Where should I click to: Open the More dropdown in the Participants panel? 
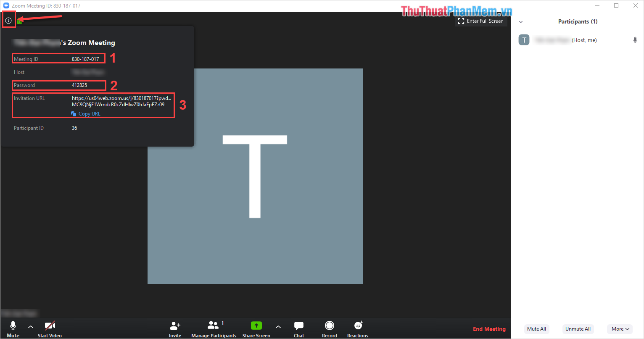(620, 329)
